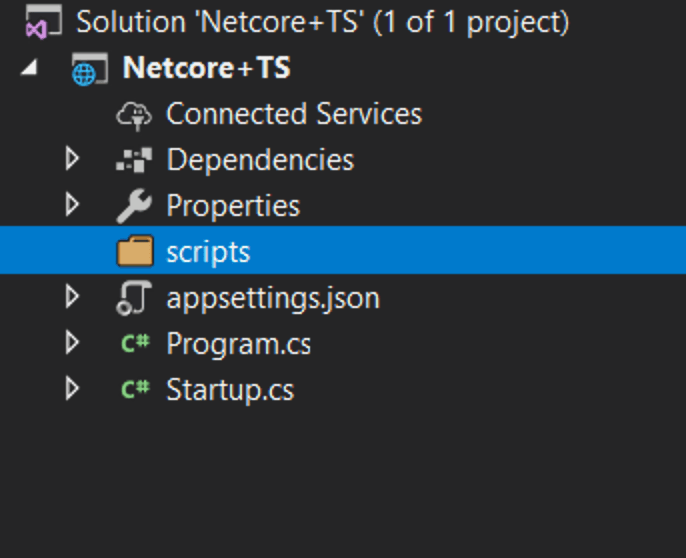Expand the appsettings.json node arrow
686x558 pixels.
(x=71, y=297)
